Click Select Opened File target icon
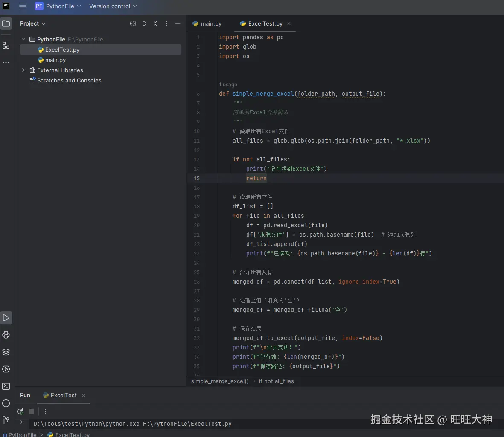504x437 pixels. [x=133, y=24]
